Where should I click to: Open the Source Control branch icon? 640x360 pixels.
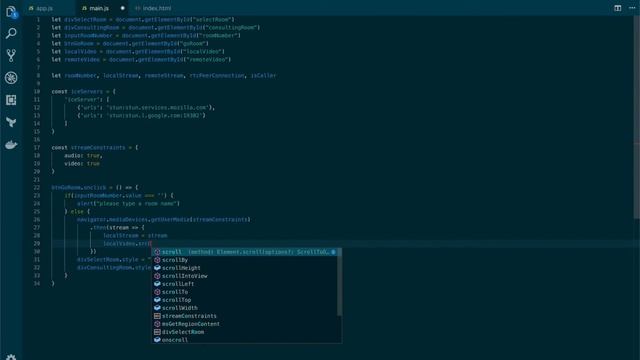click(11, 56)
